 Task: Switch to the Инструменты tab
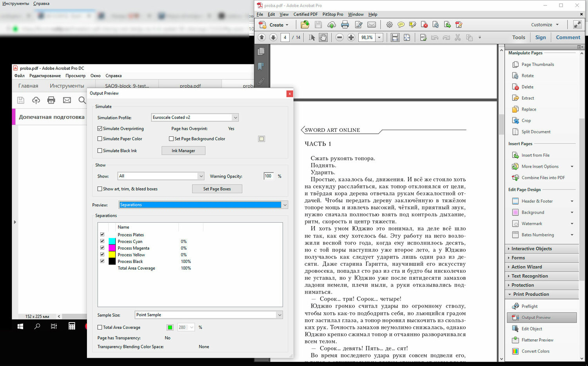pos(67,86)
